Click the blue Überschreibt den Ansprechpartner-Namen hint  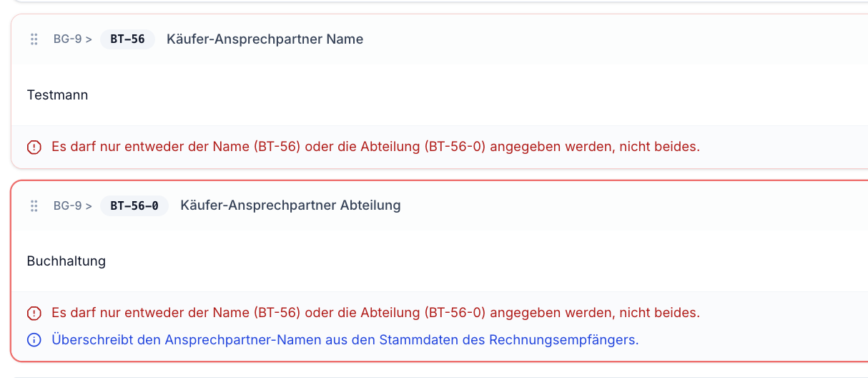click(345, 340)
